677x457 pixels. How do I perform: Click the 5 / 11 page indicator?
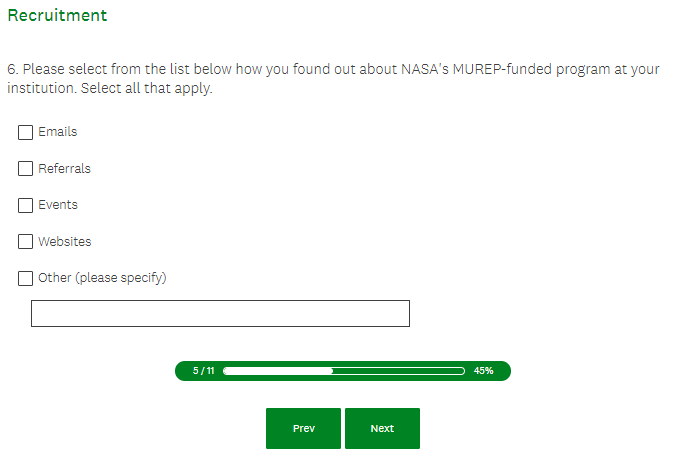pos(203,370)
